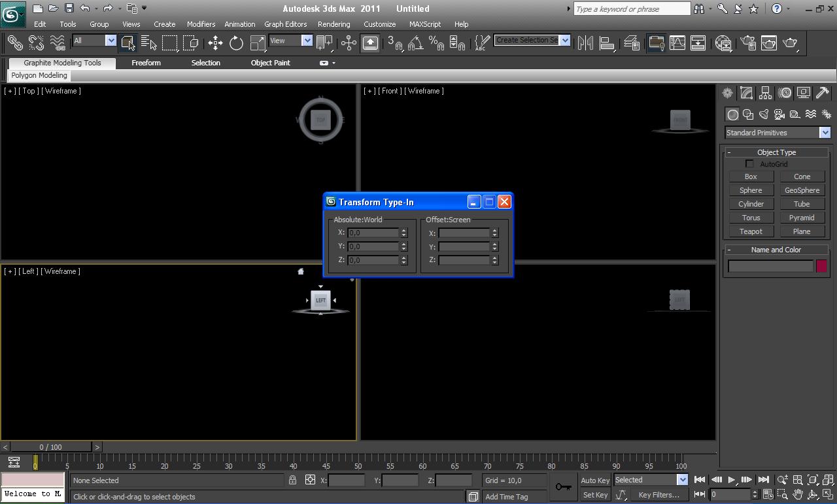Image resolution: width=837 pixels, height=504 pixels.
Task: Click the Render Production teapot icon
Action: (791, 43)
